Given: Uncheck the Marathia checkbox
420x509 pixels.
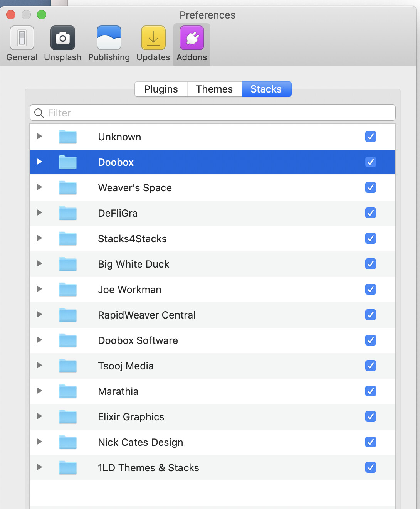Looking at the screenshot, I should [x=371, y=391].
